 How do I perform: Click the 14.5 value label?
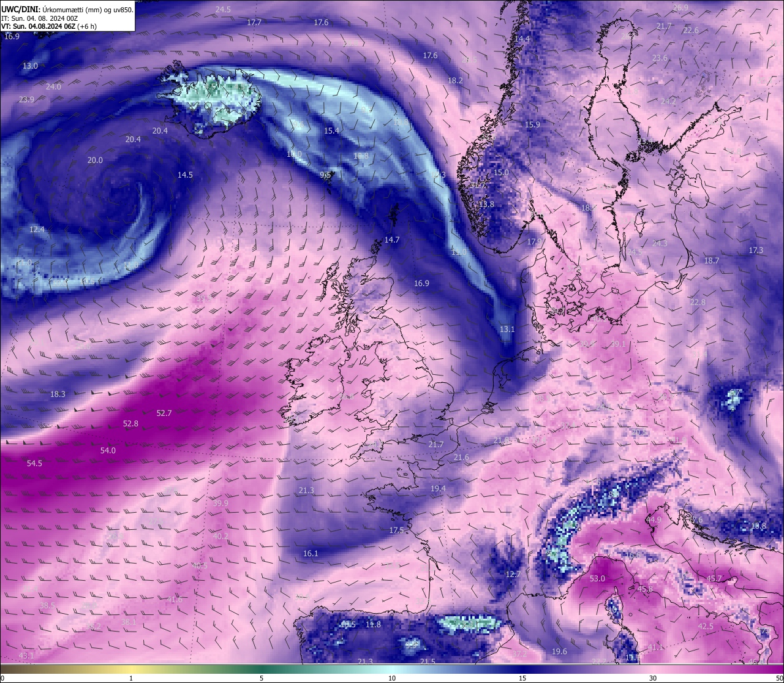(x=185, y=175)
